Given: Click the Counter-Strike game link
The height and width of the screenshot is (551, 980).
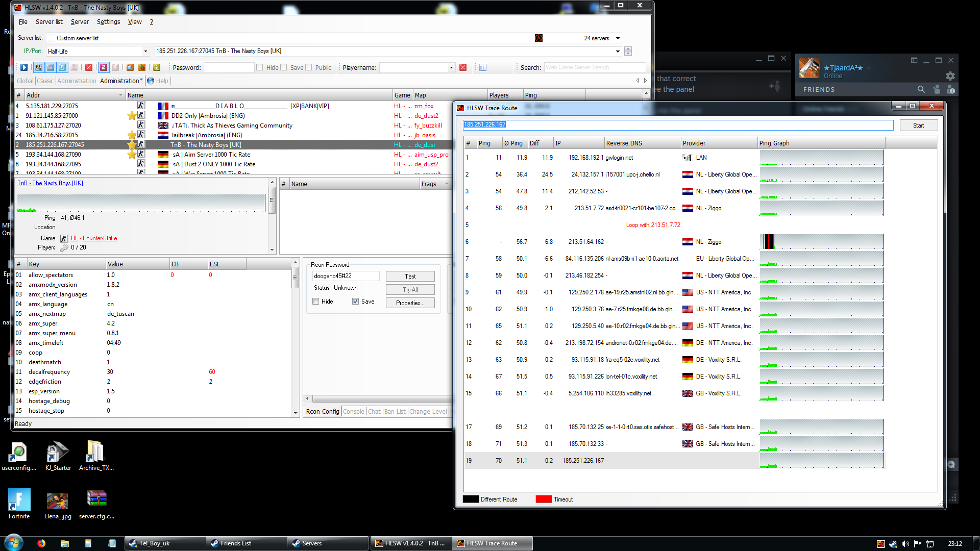Looking at the screenshot, I should 100,238.
